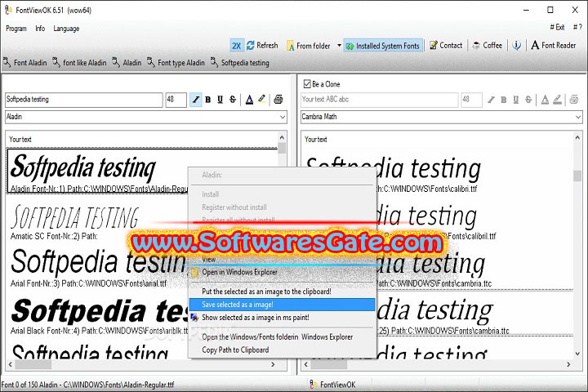Toggle strikethrough in left panel
The image size is (588, 392).
[x=233, y=100]
